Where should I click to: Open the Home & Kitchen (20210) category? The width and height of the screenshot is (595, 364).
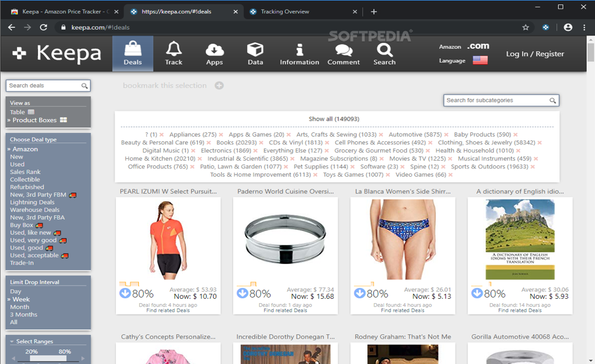tap(160, 159)
